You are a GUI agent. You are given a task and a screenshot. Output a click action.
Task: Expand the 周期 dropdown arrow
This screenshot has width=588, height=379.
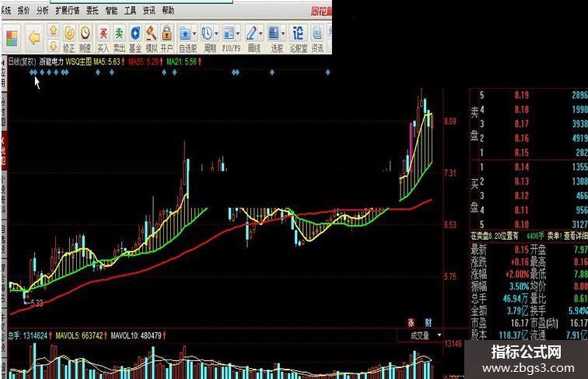pyautogui.click(x=217, y=34)
